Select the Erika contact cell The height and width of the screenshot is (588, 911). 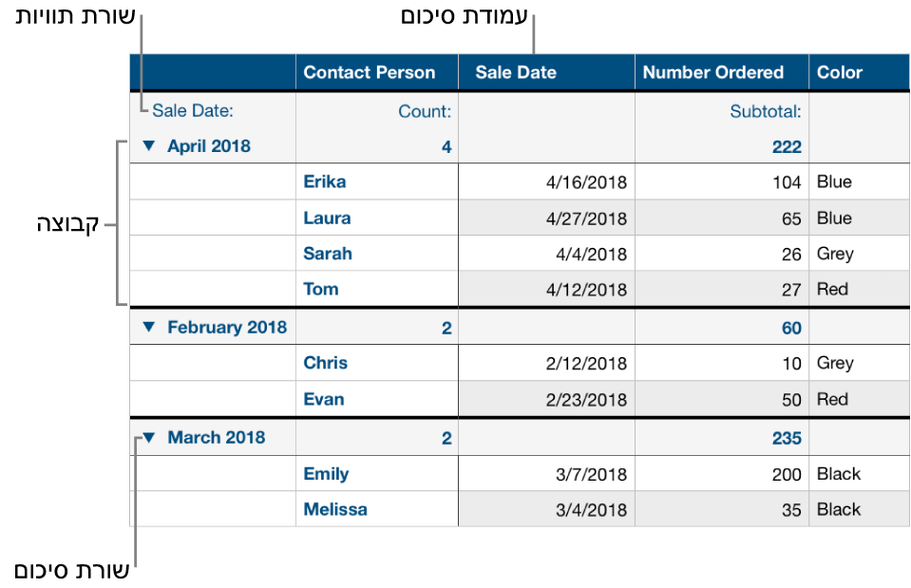coord(325,181)
